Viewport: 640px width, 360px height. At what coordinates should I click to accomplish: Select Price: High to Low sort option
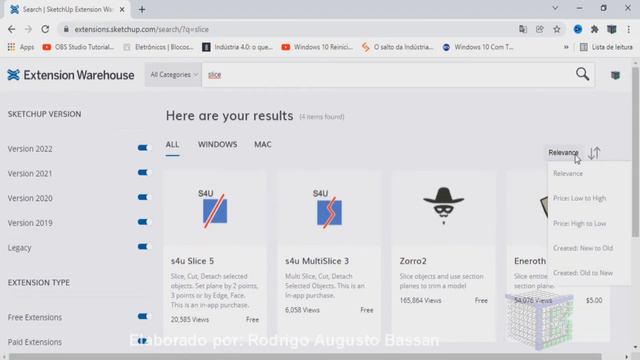click(x=580, y=224)
